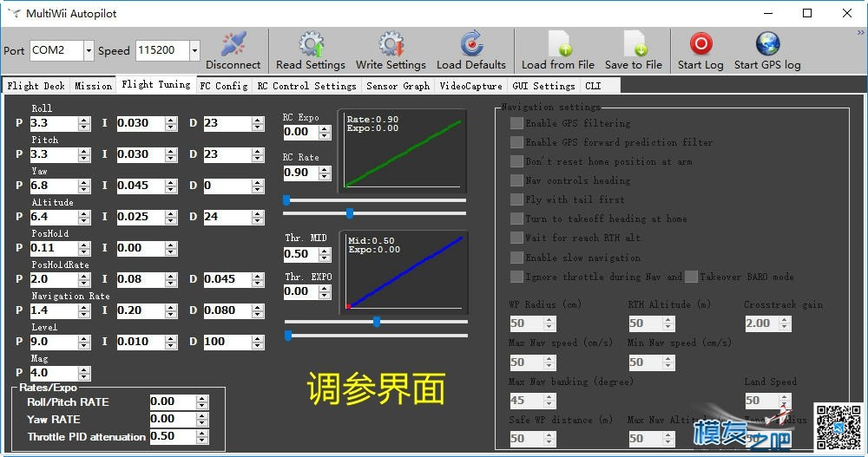Click the RC rate expo curve graph
This screenshot has height=457, width=868.
tap(403, 151)
